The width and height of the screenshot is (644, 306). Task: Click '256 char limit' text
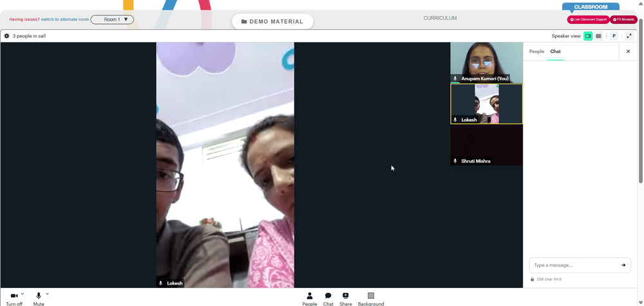pyautogui.click(x=549, y=280)
